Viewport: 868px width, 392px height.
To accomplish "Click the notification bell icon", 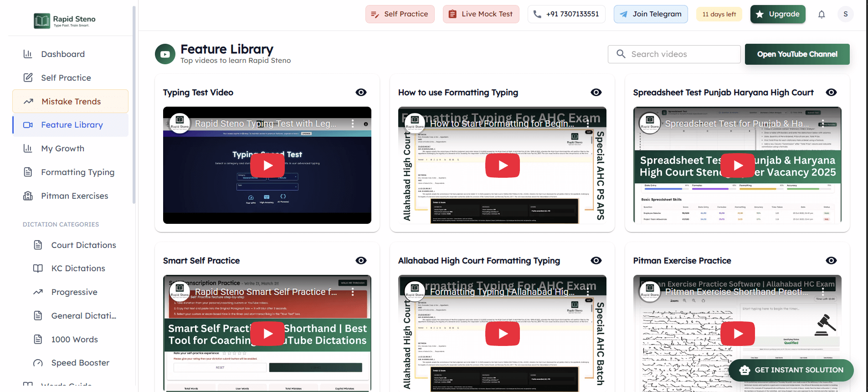I will [x=822, y=14].
